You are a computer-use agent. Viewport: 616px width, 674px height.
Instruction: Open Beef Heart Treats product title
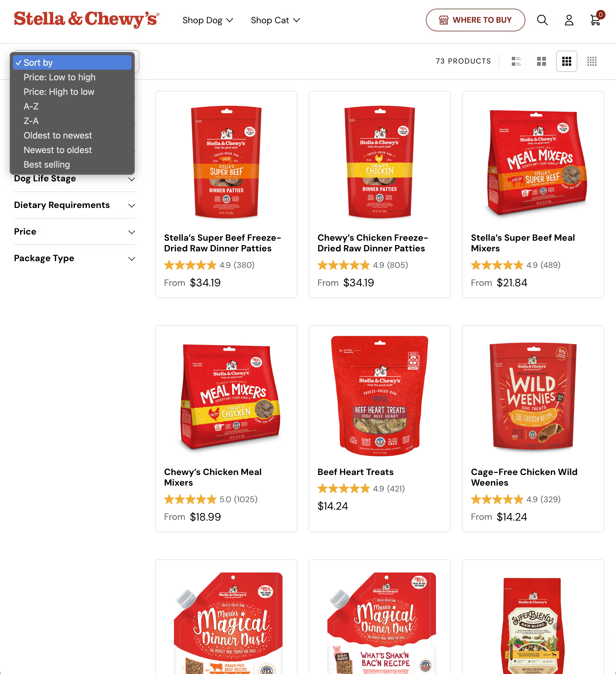coord(355,472)
